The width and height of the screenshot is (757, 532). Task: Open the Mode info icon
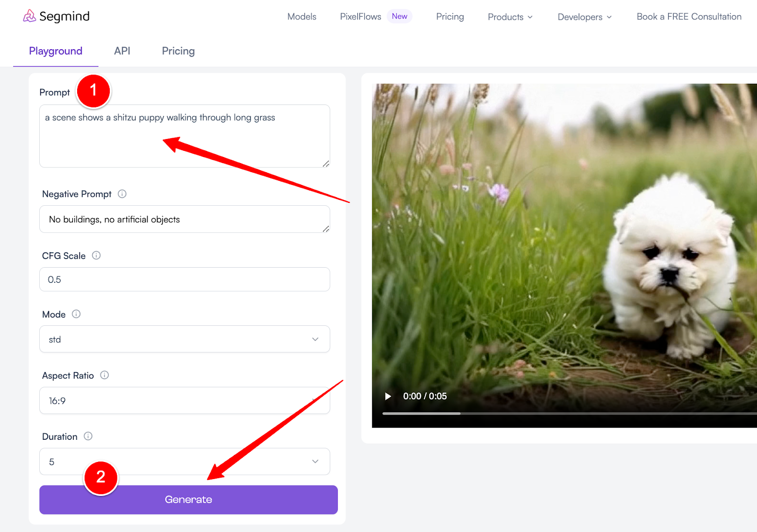click(x=76, y=314)
